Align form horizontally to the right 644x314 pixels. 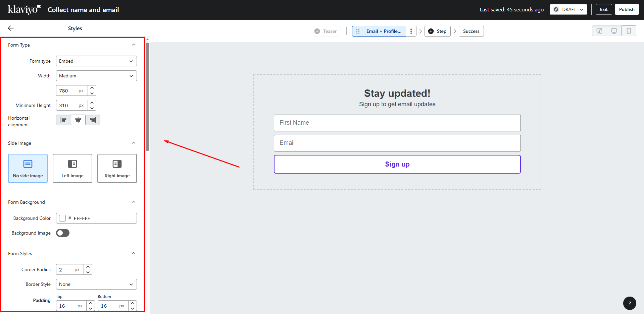[93, 120]
